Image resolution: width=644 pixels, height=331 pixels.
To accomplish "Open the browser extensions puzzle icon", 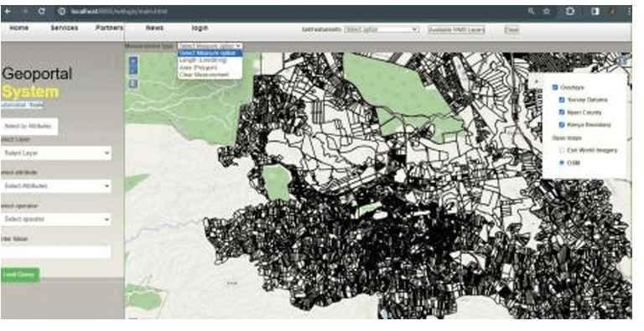I will [x=570, y=12].
